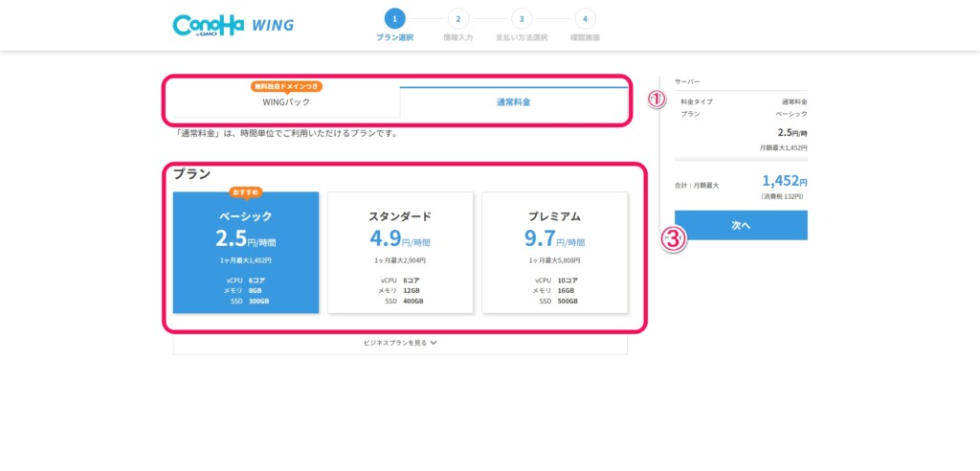Screen dimensions: 980x471
Task: Click the 無料独自ドメインつき badge
Action: click(287, 86)
